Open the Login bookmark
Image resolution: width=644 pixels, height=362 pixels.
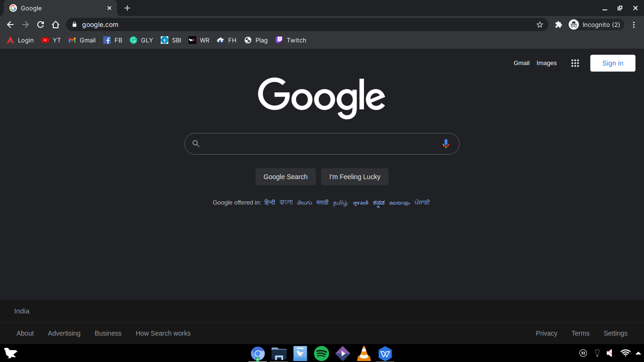tap(20, 40)
